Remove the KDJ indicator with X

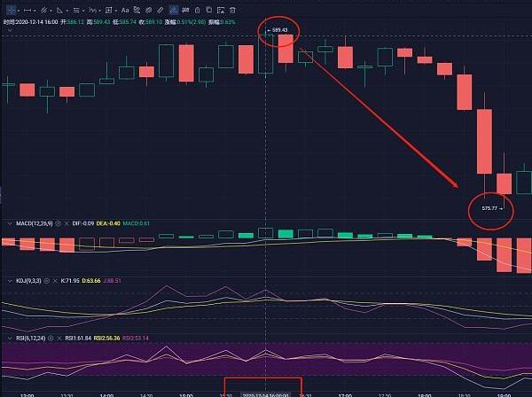click(55, 281)
